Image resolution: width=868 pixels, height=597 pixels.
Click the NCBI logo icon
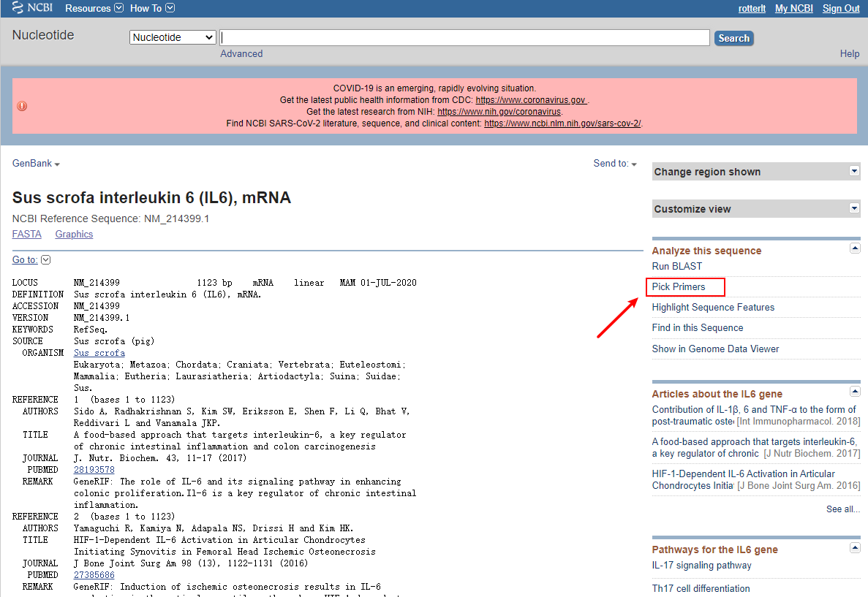click(18, 7)
